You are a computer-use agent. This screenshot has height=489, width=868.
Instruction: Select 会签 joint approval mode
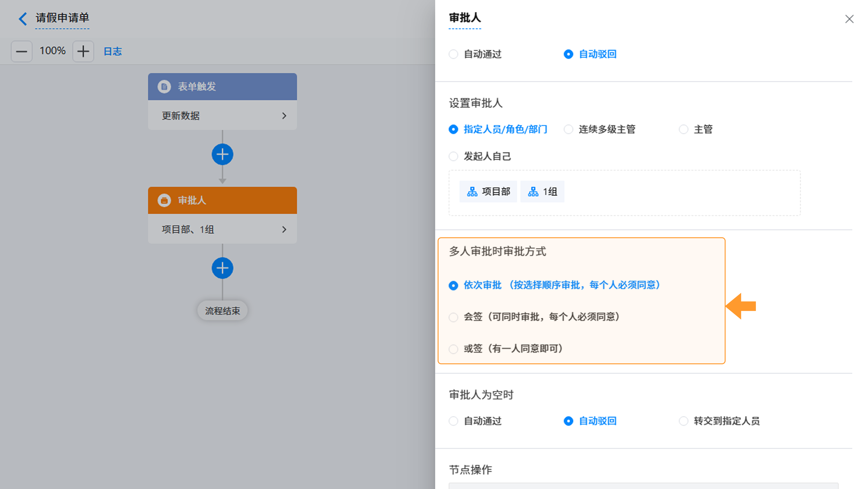[x=534, y=317]
